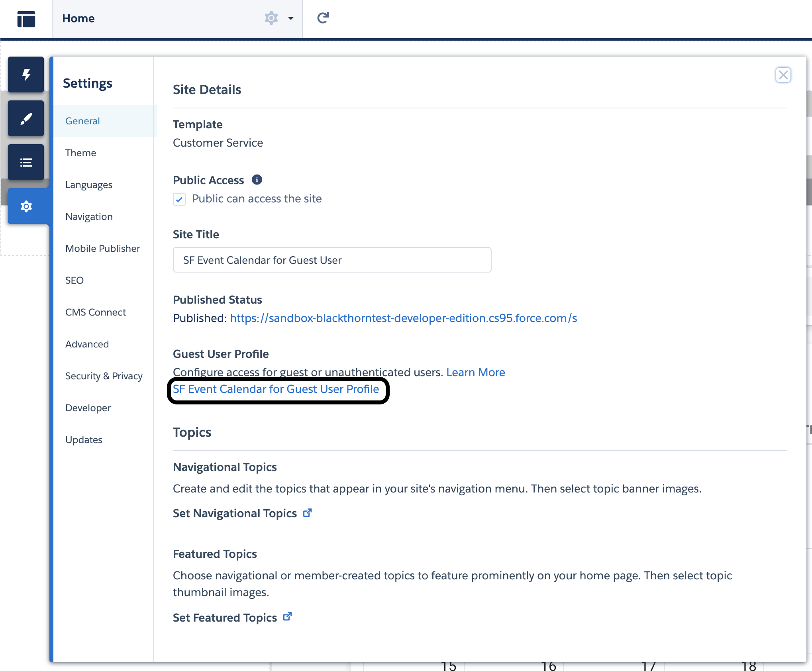Open the Page Structure list panel
The image size is (812, 671).
[26, 162]
